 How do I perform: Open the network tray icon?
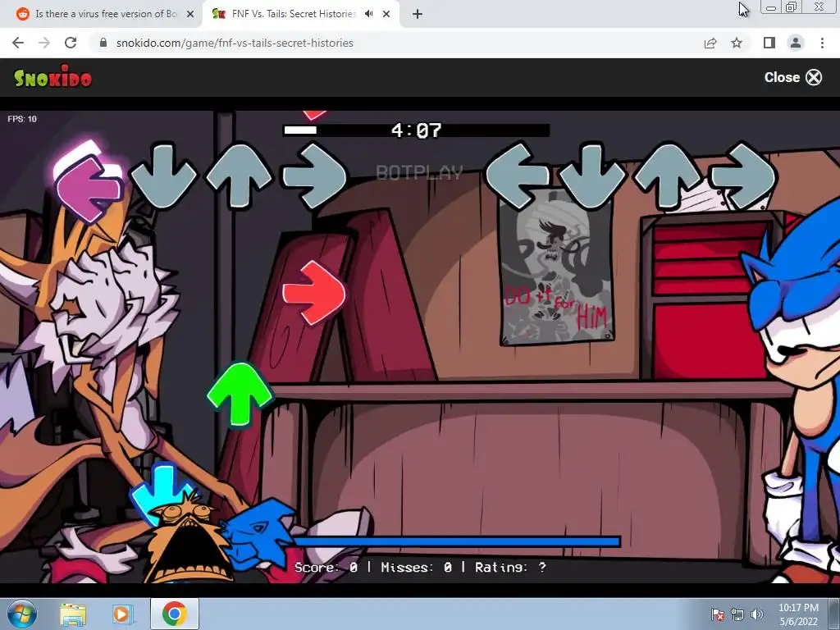tap(737, 614)
